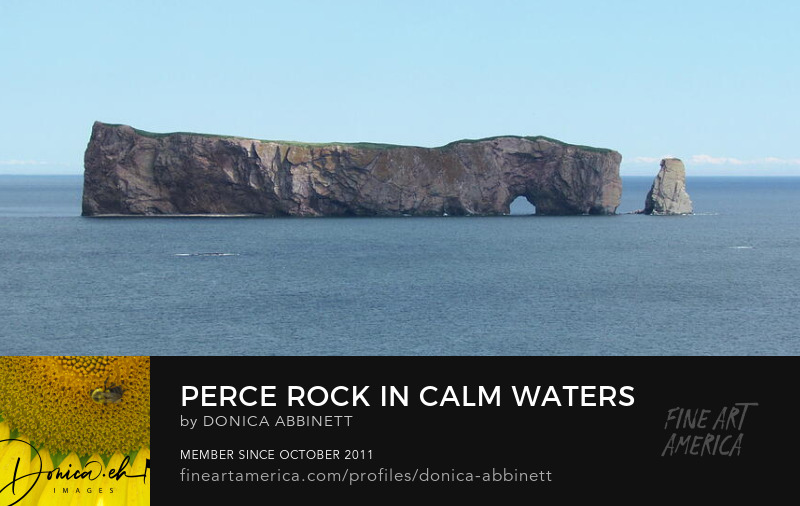Open the fineartamerica.com/profiles/donica-abbinett link
This screenshot has height=506, width=800.
pyautogui.click(x=366, y=476)
